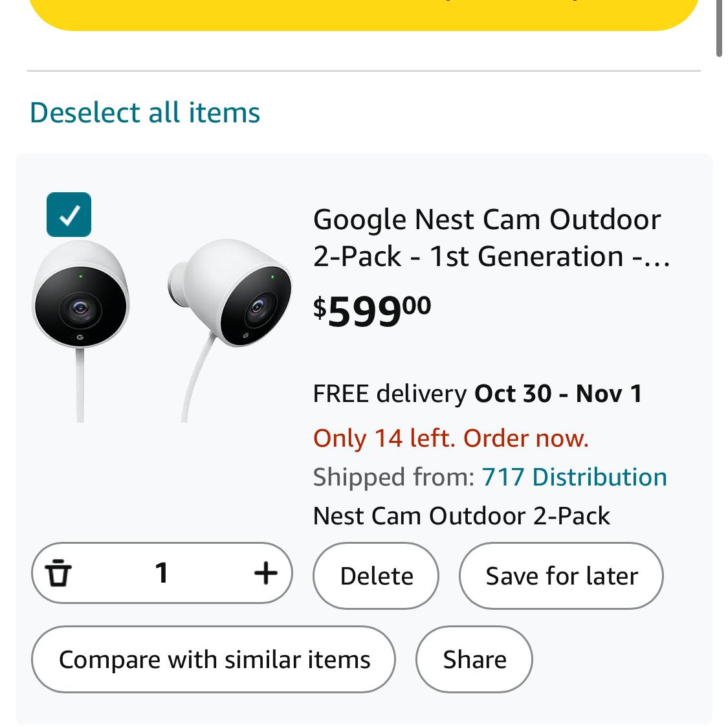Click the yellow checkout button at top

pyautogui.click(x=364, y=13)
